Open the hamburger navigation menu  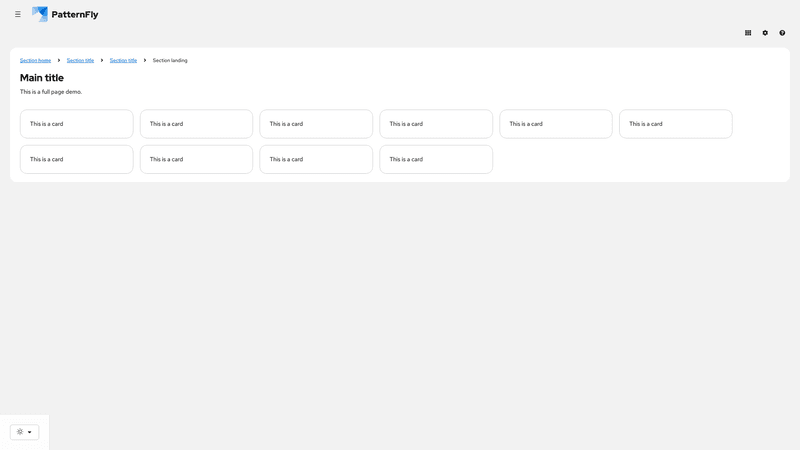[18, 14]
